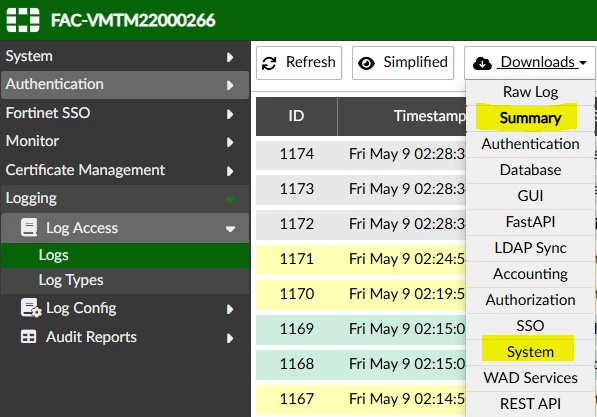Expand the Fortinet SSO menu arrow
The width and height of the screenshot is (597, 417).
pyautogui.click(x=230, y=114)
